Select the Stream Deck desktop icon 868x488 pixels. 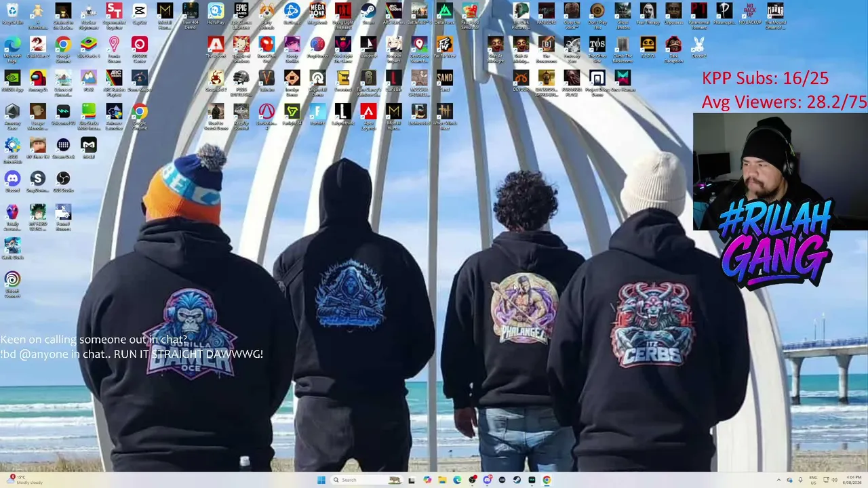click(63, 147)
